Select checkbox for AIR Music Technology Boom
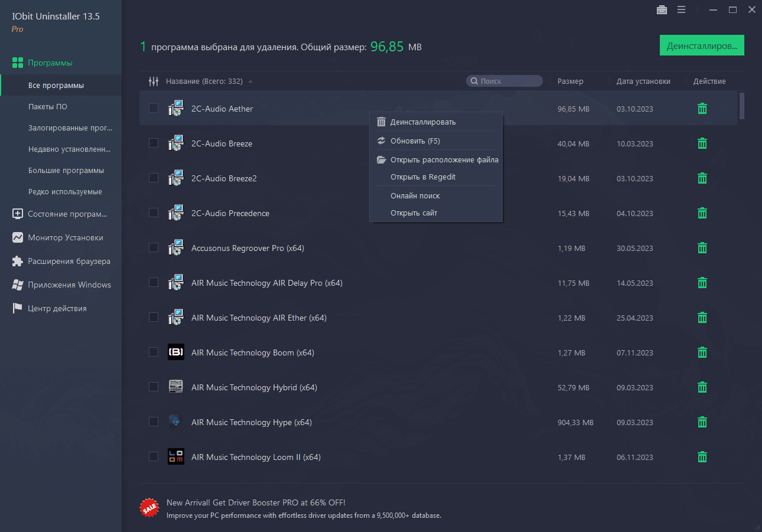Screen dimensions: 762x532 click(154, 353)
